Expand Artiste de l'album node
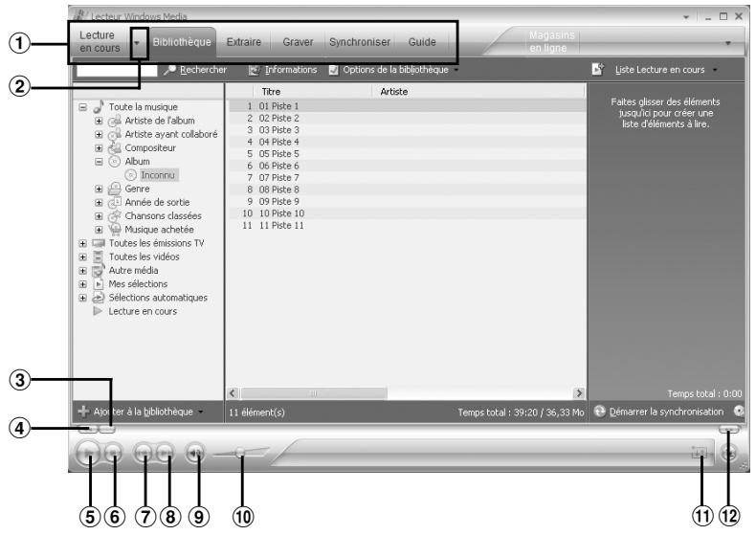The height and width of the screenshot is (535, 756). pos(99,121)
